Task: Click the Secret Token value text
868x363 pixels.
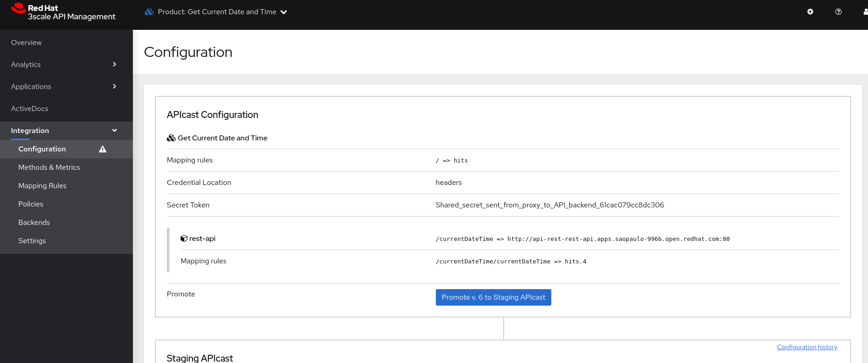Action: point(549,205)
